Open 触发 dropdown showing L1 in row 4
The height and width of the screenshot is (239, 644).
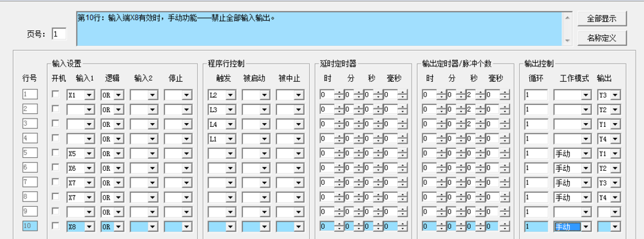tap(222, 139)
